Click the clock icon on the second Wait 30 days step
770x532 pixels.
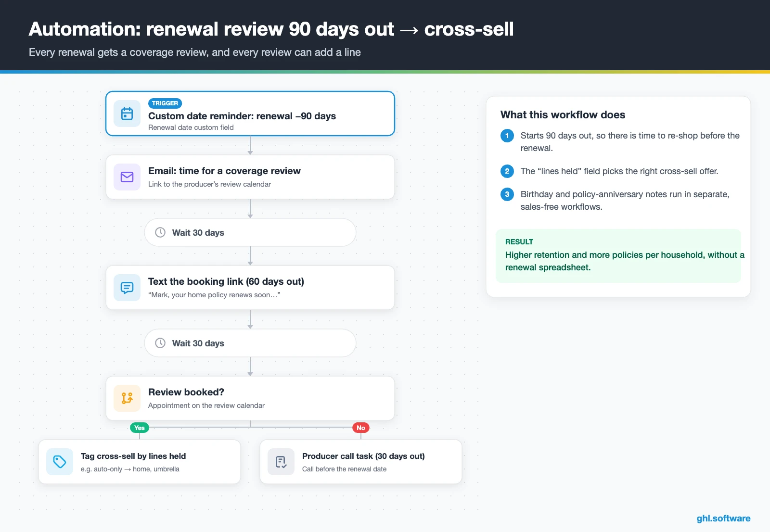[x=160, y=343]
